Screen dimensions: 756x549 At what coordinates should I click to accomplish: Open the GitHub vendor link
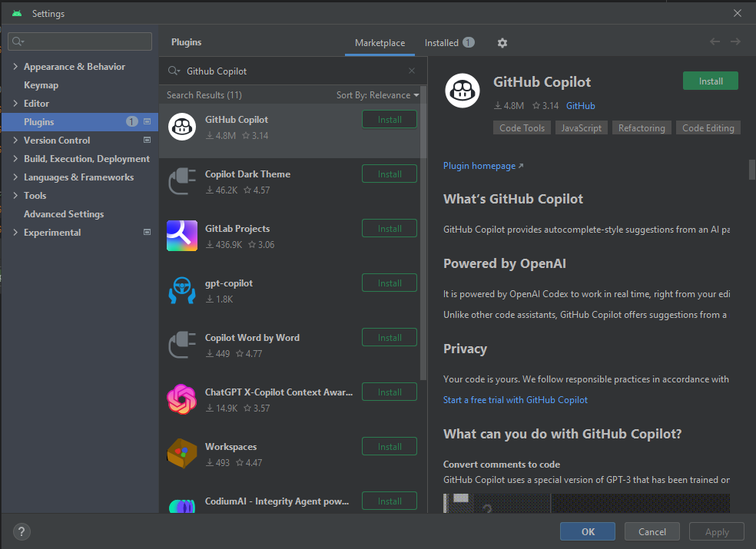(581, 105)
